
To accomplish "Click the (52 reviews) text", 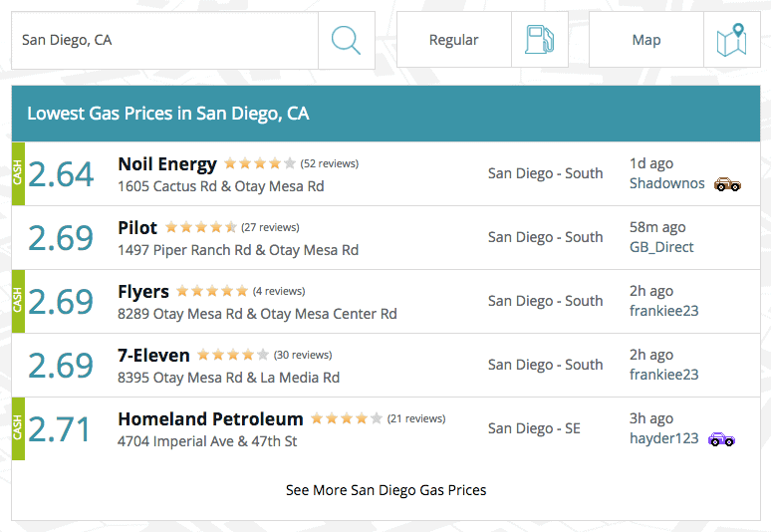I will click(330, 163).
